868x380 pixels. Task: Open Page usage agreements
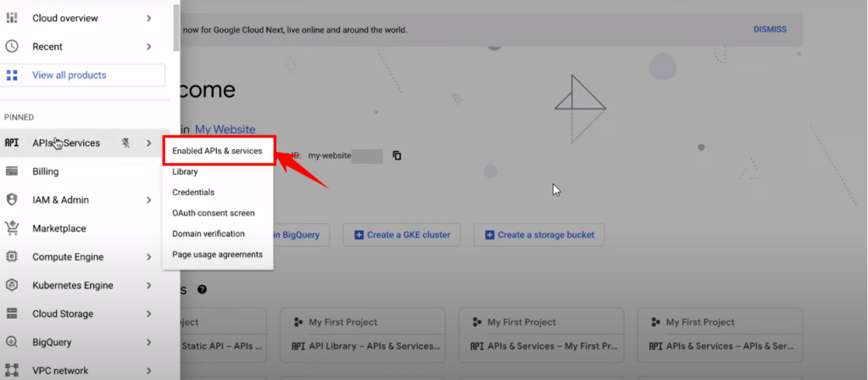click(x=218, y=254)
